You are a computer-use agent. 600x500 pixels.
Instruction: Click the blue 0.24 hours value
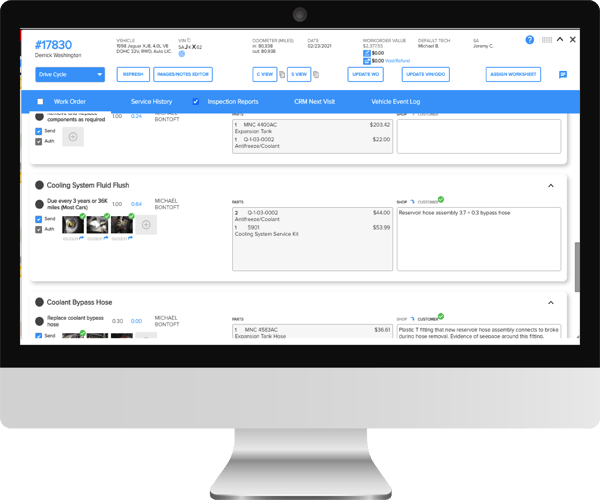pyautogui.click(x=136, y=116)
